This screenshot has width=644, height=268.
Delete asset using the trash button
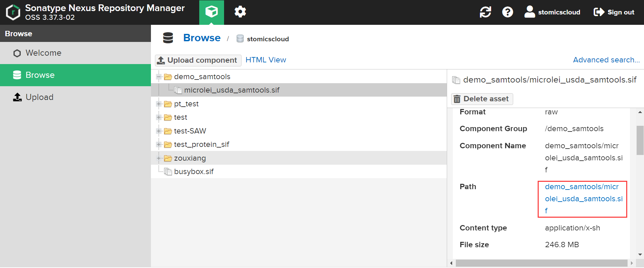coord(482,99)
